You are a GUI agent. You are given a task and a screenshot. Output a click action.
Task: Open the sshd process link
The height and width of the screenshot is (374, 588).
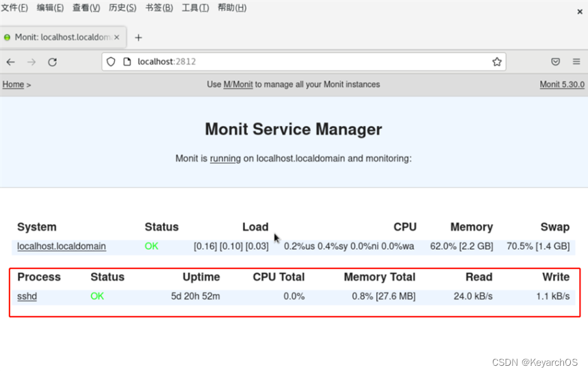coord(27,297)
